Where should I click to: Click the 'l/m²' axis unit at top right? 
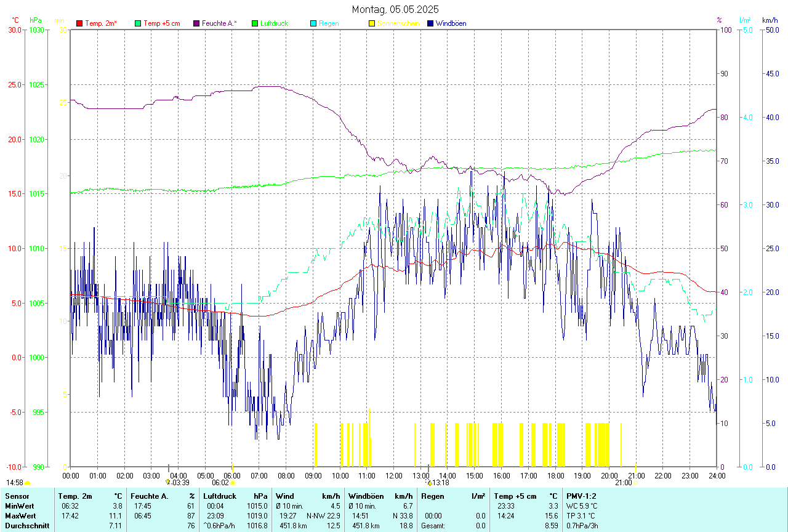point(745,20)
